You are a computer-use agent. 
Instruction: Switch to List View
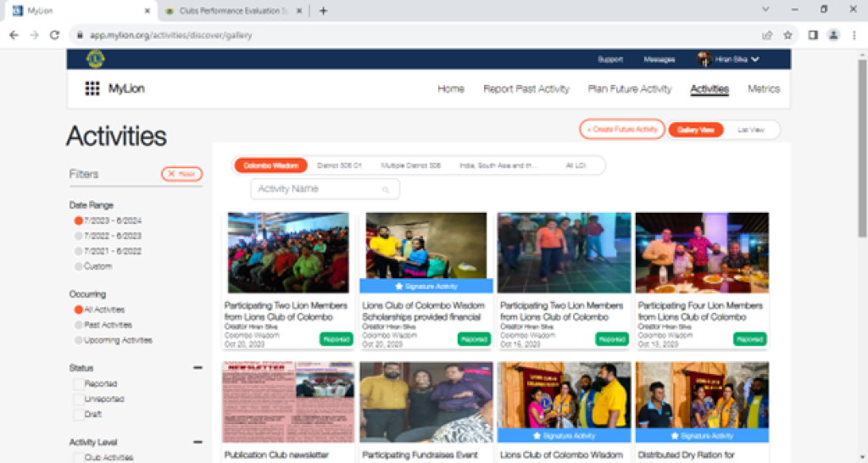tap(751, 130)
